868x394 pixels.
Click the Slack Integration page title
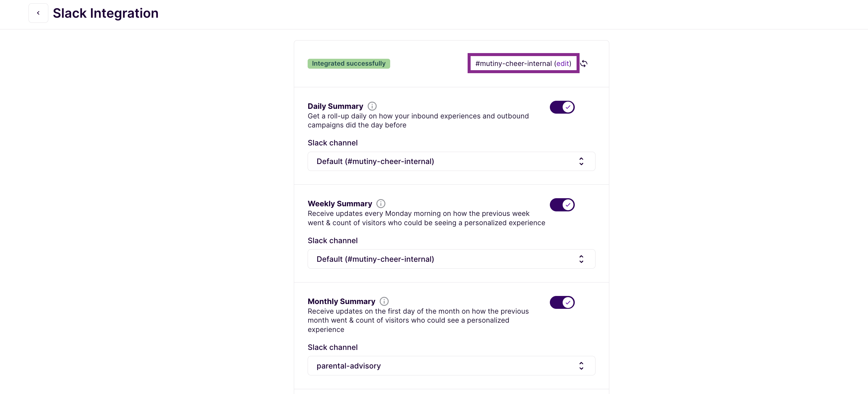pyautogui.click(x=105, y=13)
